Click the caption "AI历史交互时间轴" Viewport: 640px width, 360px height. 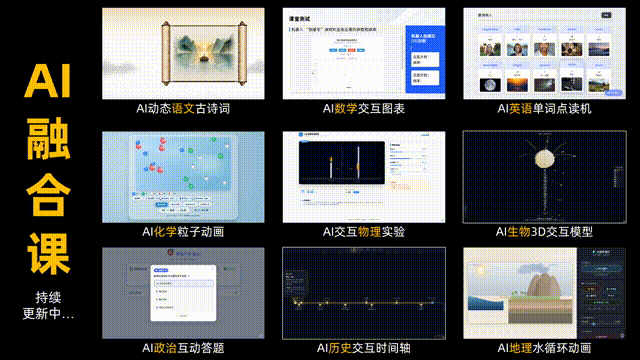364,348
